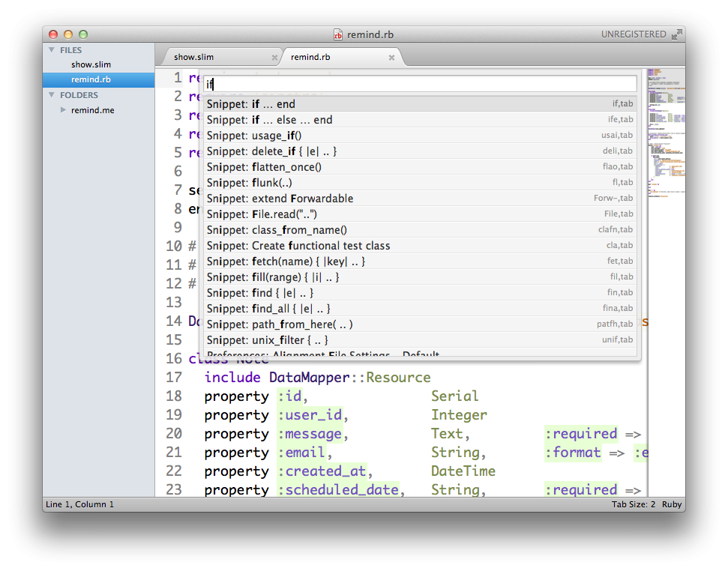The width and height of the screenshot is (728, 571).
Task: Open the Tab Size: 2 selector
Action: [x=633, y=504]
